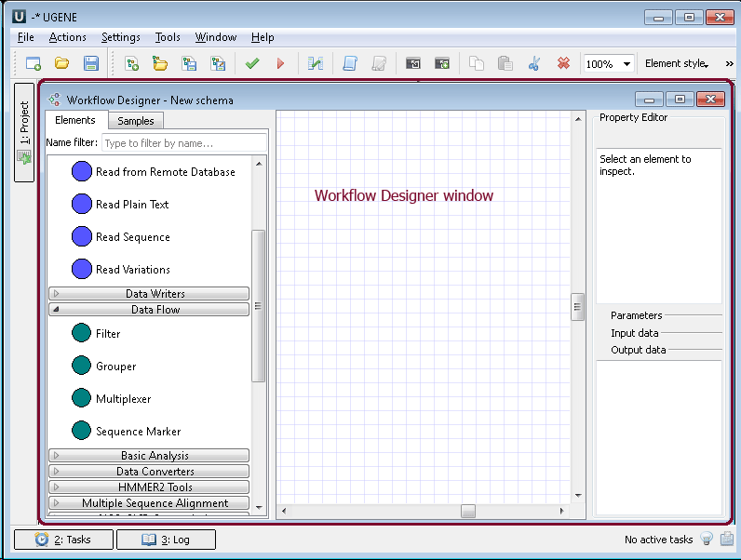741x560 pixels.
Task: Select Read from Remote Database element
Action: click(153, 171)
